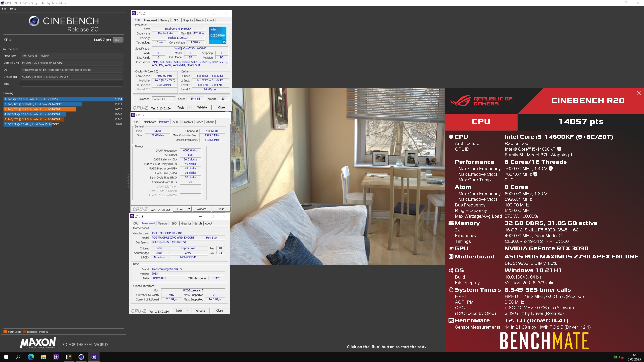Image resolution: width=644 pixels, height=362 pixels.
Task: Select ranking row scoring 11746
Action: (63, 119)
